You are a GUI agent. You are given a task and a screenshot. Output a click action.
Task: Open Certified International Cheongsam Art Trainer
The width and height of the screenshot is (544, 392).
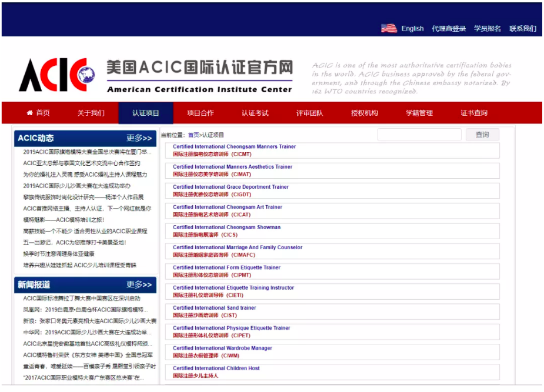point(228,207)
